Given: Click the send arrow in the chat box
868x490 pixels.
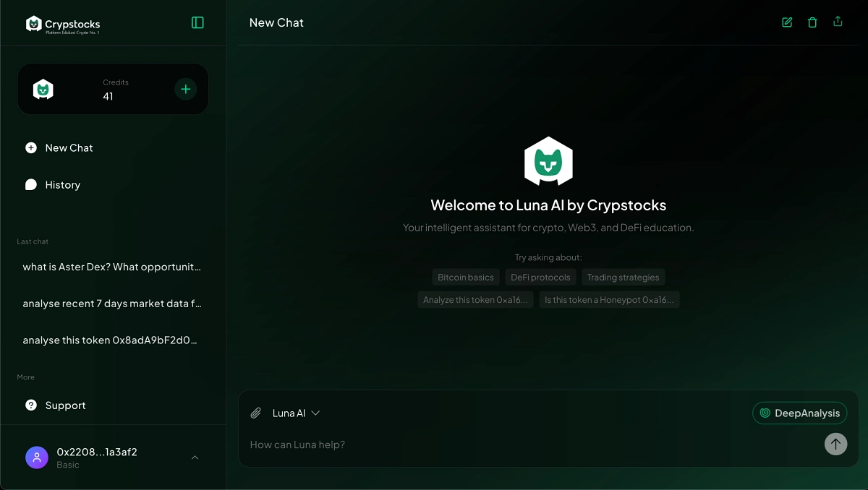Looking at the screenshot, I should coord(835,444).
